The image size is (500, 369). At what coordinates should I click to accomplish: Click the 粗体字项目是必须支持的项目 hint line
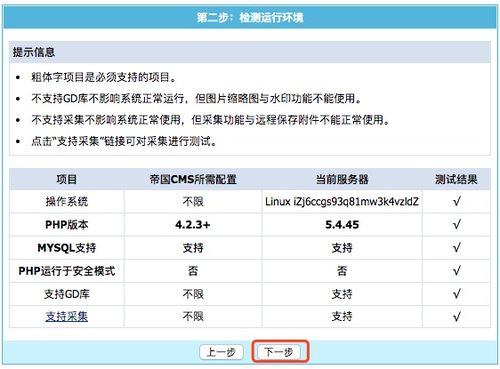[103, 77]
